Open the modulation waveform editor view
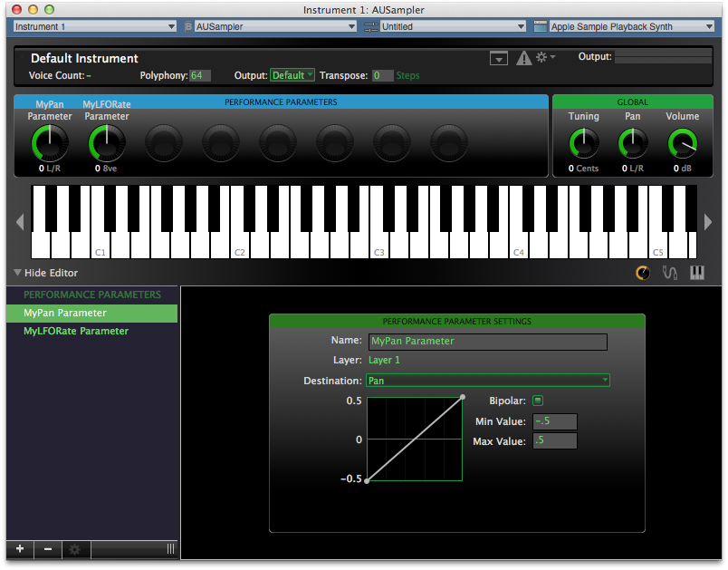This screenshot has height=570, width=728. pyautogui.click(x=669, y=273)
